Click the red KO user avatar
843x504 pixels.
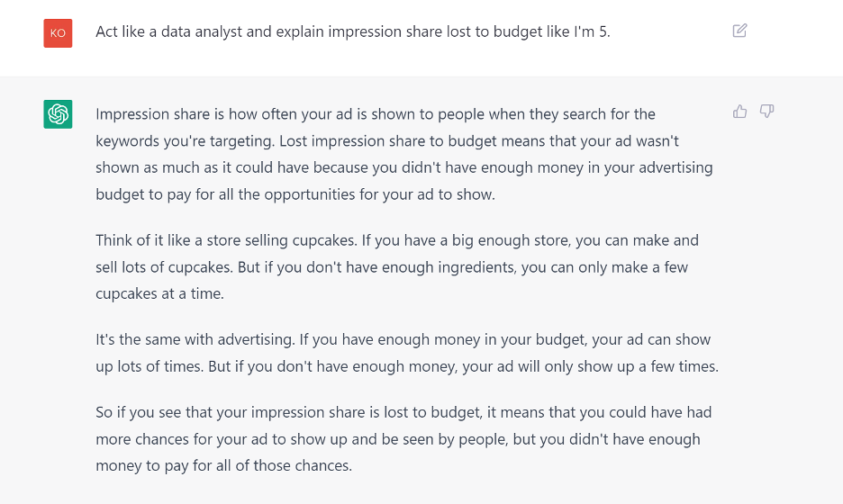58,33
